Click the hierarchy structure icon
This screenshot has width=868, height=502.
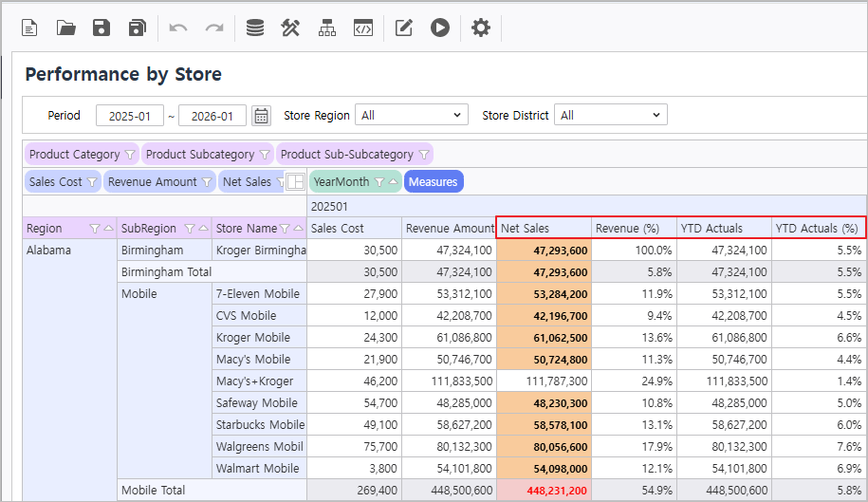pyautogui.click(x=327, y=28)
